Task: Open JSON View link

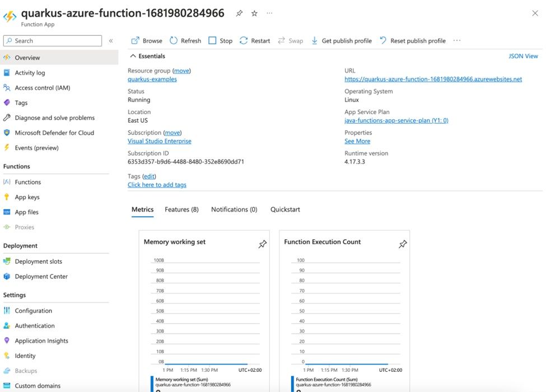Action: click(523, 56)
